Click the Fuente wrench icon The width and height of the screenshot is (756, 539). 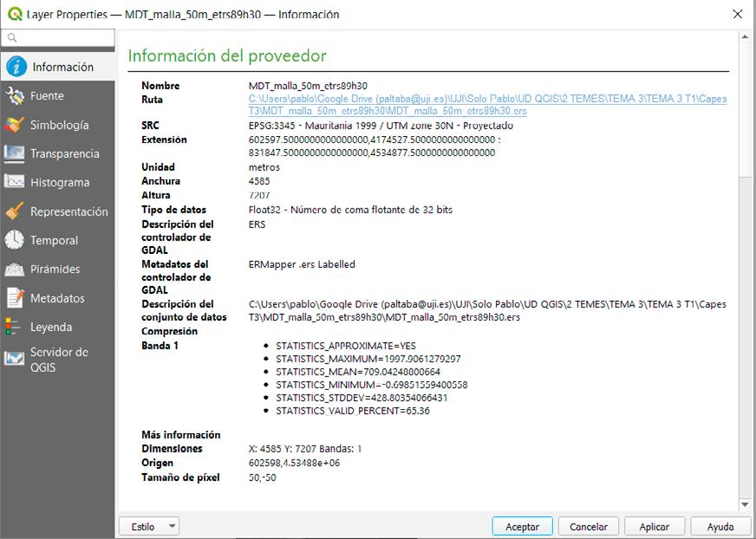point(15,95)
